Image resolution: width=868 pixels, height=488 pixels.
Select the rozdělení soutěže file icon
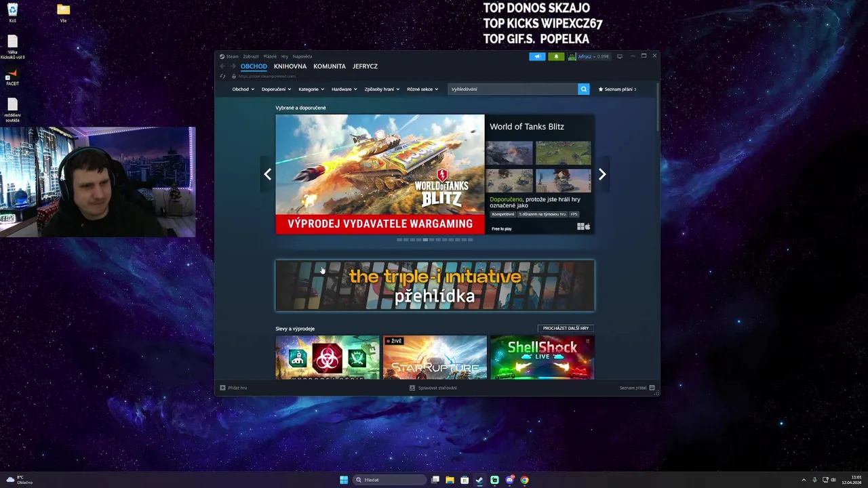coord(12,110)
